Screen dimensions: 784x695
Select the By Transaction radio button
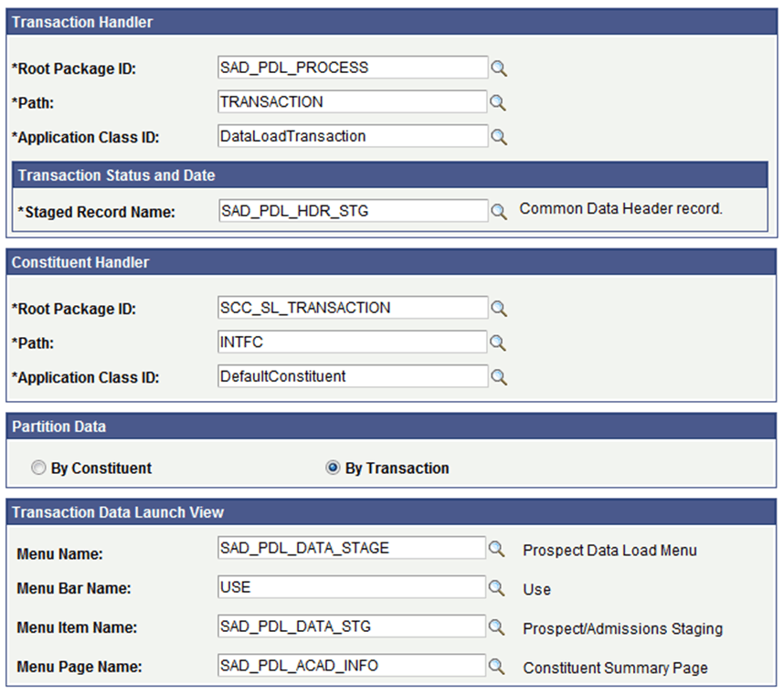pyautogui.click(x=334, y=468)
